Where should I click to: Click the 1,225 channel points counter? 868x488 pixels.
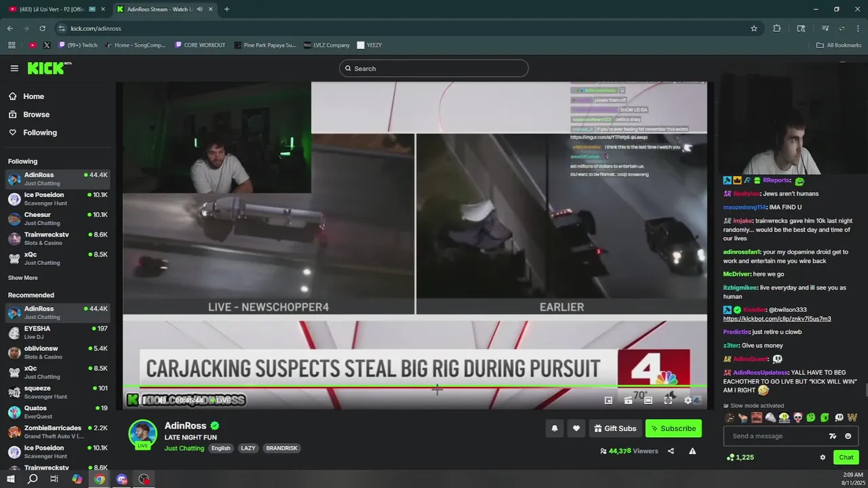[x=740, y=457]
